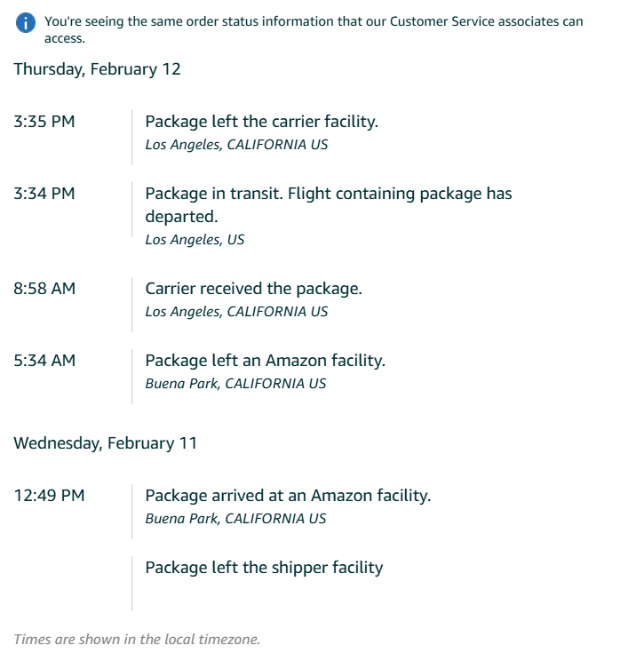Click Buena Park location under 'left an Amazon facility'

click(x=235, y=384)
